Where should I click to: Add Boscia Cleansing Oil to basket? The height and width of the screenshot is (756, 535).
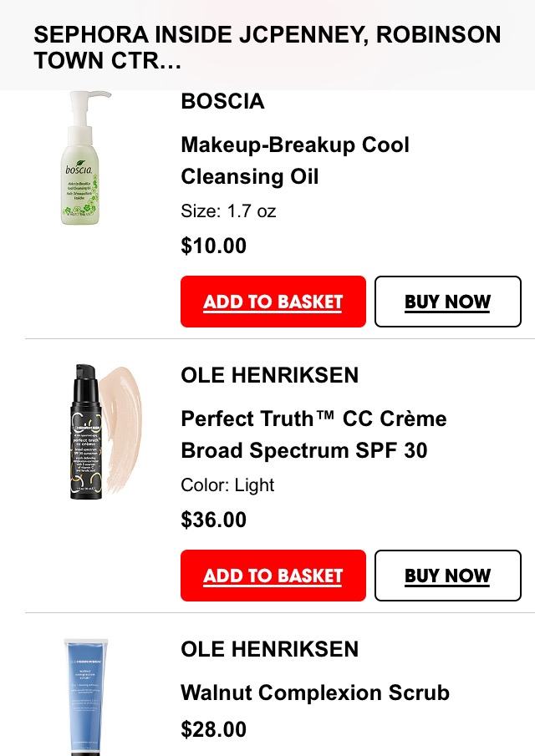(273, 302)
